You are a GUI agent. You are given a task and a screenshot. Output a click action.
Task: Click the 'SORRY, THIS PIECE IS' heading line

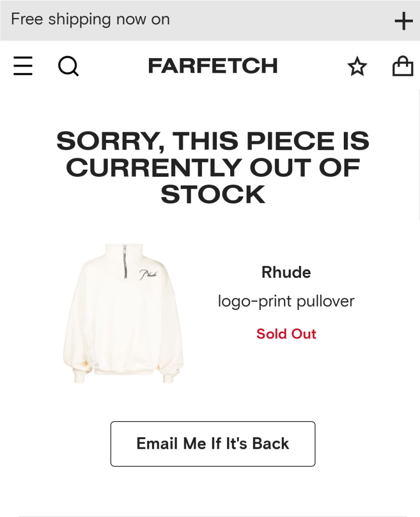[213, 141]
